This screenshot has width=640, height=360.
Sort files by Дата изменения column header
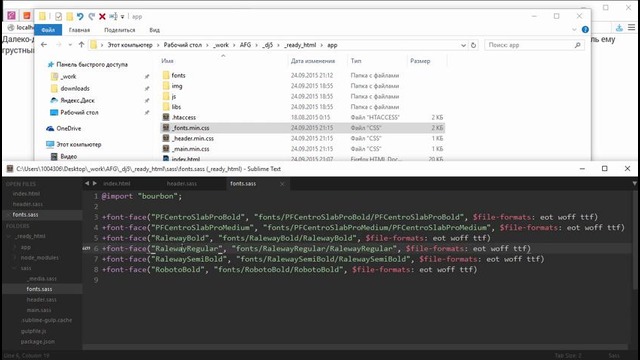[313, 61]
